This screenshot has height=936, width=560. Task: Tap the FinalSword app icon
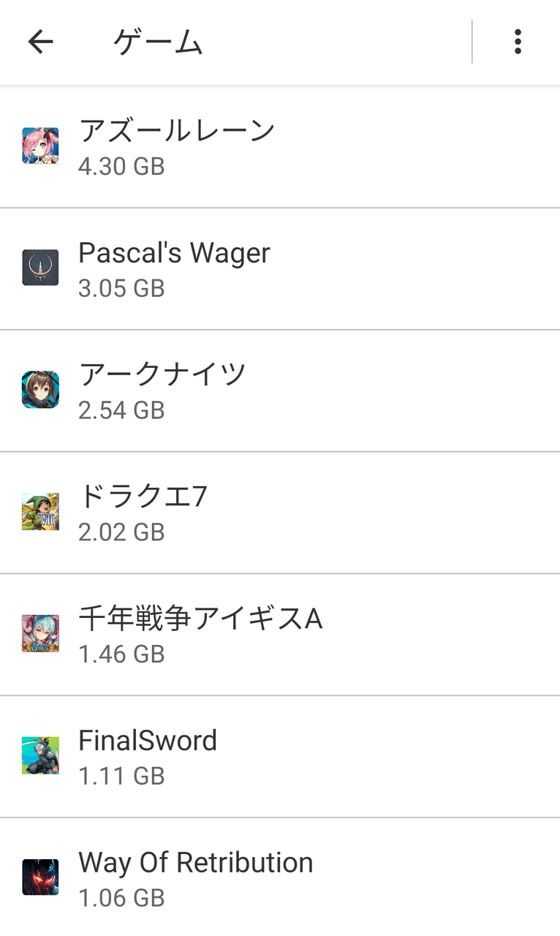click(40, 755)
